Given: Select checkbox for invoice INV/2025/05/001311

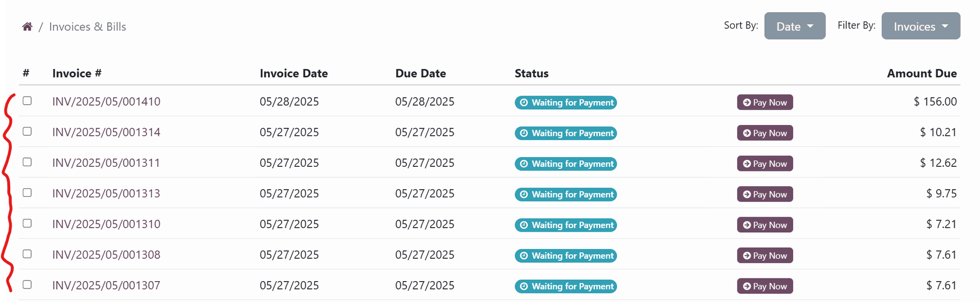Looking at the screenshot, I should (27, 162).
